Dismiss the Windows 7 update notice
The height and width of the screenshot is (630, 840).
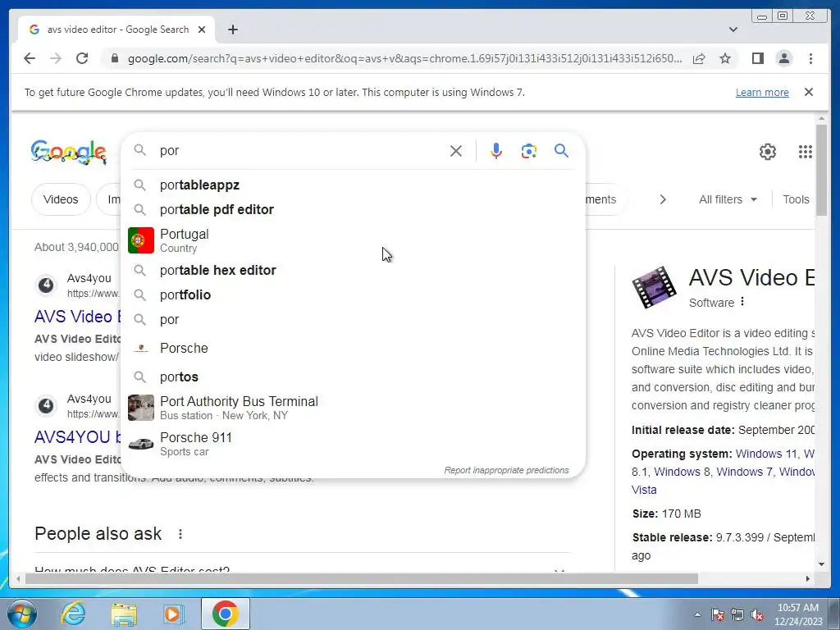click(x=809, y=92)
